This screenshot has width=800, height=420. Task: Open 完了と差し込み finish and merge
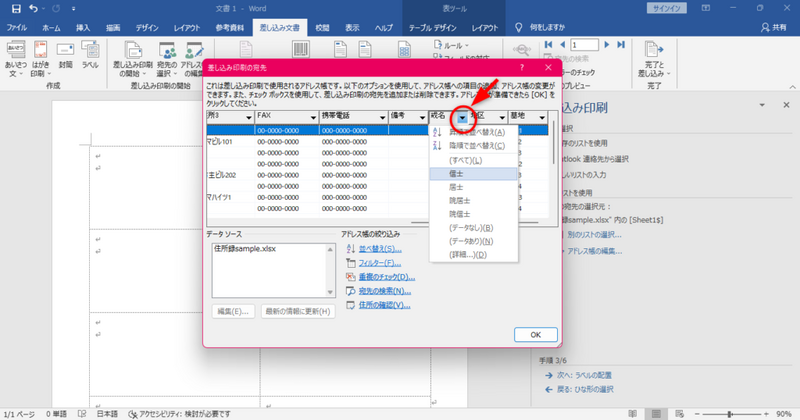click(x=654, y=59)
